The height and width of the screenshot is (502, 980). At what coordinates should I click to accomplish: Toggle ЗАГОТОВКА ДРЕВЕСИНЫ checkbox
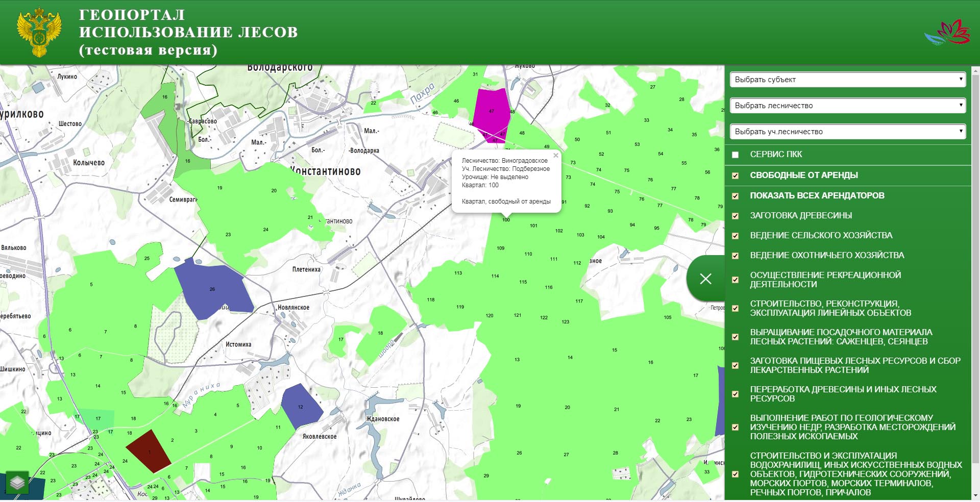tap(736, 216)
